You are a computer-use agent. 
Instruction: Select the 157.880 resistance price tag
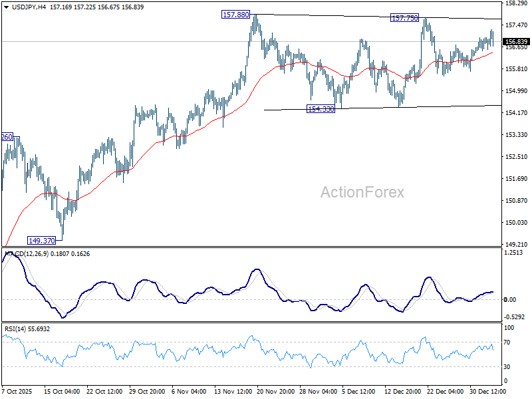pos(234,13)
